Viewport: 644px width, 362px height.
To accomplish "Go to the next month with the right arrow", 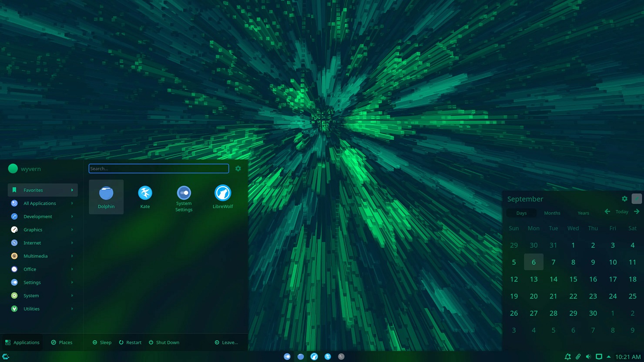I will (x=637, y=212).
